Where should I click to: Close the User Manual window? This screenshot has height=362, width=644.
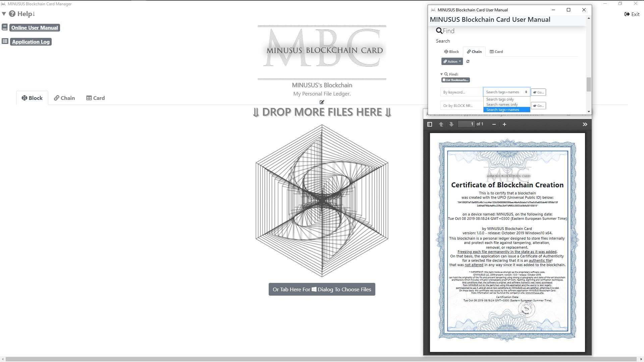pyautogui.click(x=584, y=10)
